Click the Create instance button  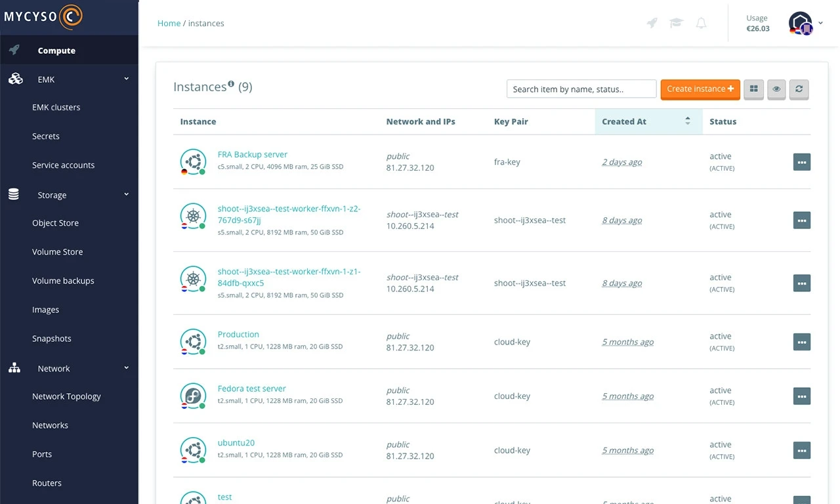(x=700, y=89)
